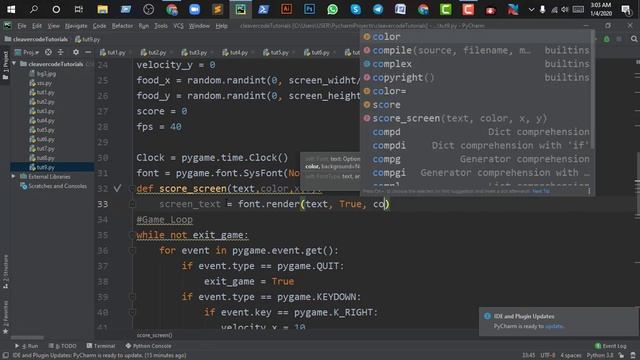Open Adobe Illustrator from taskbar
This screenshot has height=360, width=640.
[286, 9]
